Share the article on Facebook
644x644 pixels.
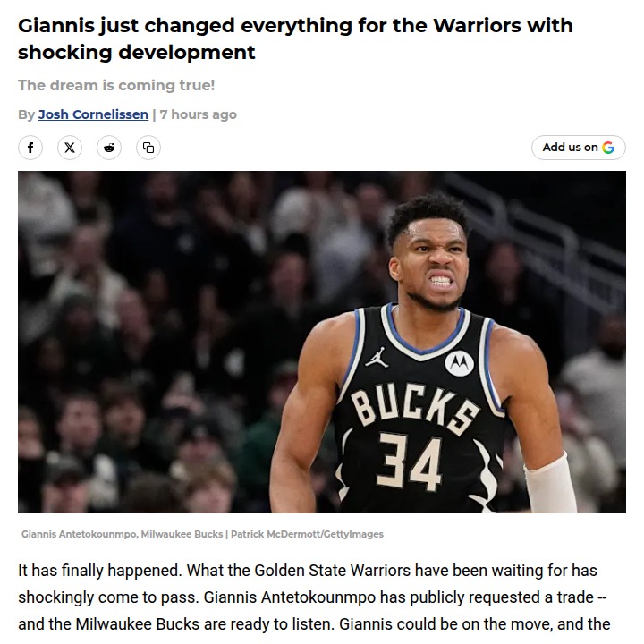(30, 148)
